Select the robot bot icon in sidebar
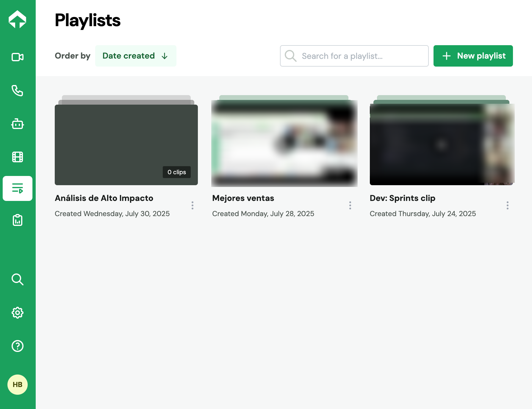This screenshot has width=532, height=409. [18, 124]
